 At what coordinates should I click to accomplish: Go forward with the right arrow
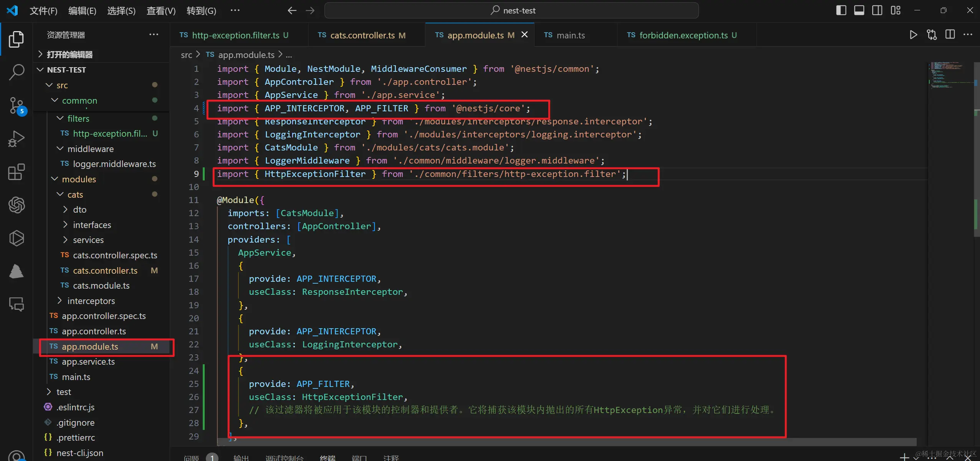(x=310, y=10)
